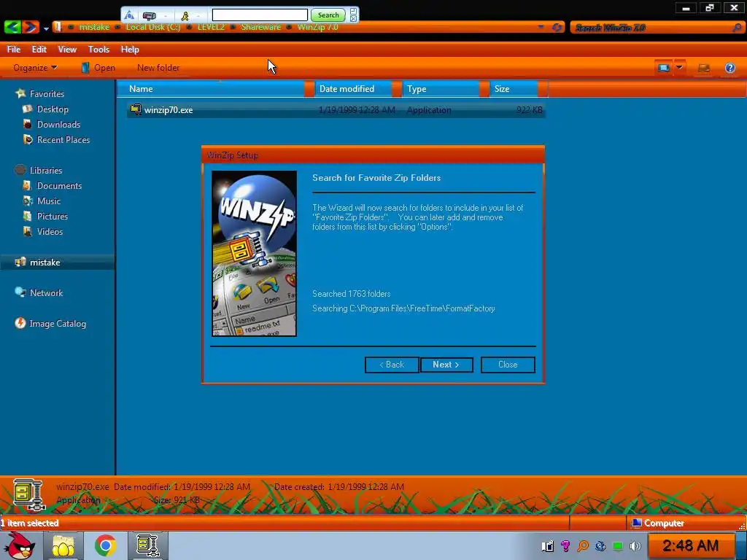
Task: Click the WinZip taskbar icon
Action: pos(147,545)
